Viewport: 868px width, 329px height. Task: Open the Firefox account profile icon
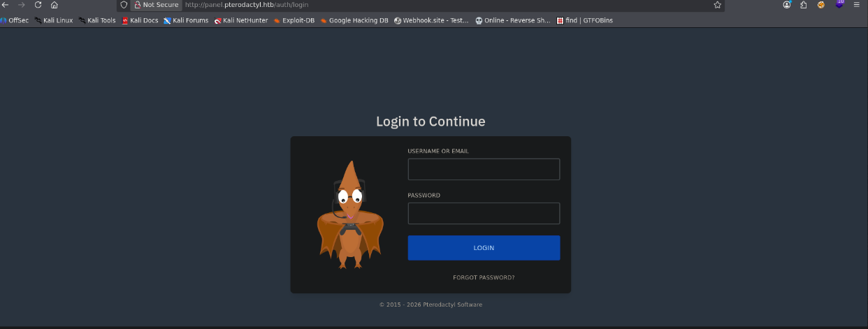point(787,5)
